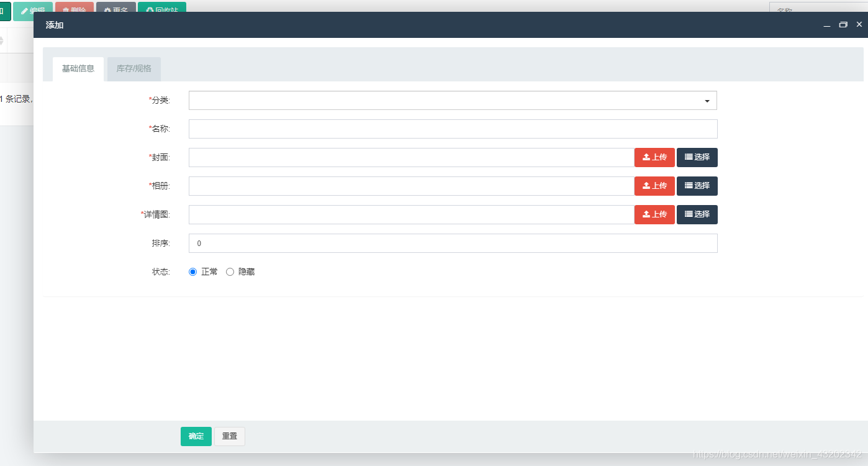Confirm the form with 确定
The width and height of the screenshot is (868, 466).
[x=196, y=436]
